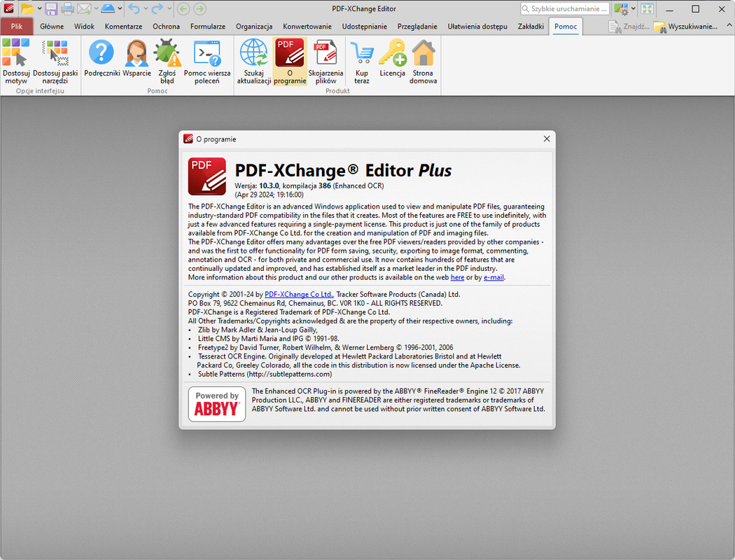Open the Dostosuj motyw theme customizer
The width and height of the screenshot is (735, 560).
(16, 62)
